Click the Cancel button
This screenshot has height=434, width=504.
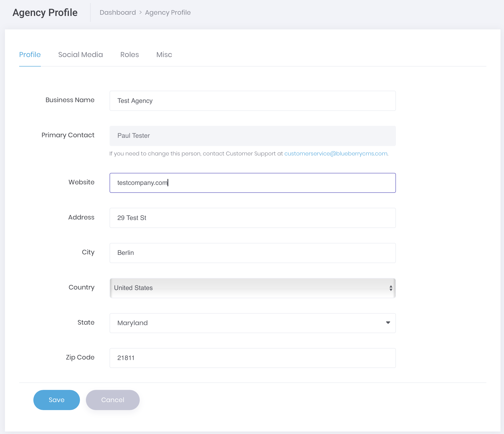pos(112,399)
